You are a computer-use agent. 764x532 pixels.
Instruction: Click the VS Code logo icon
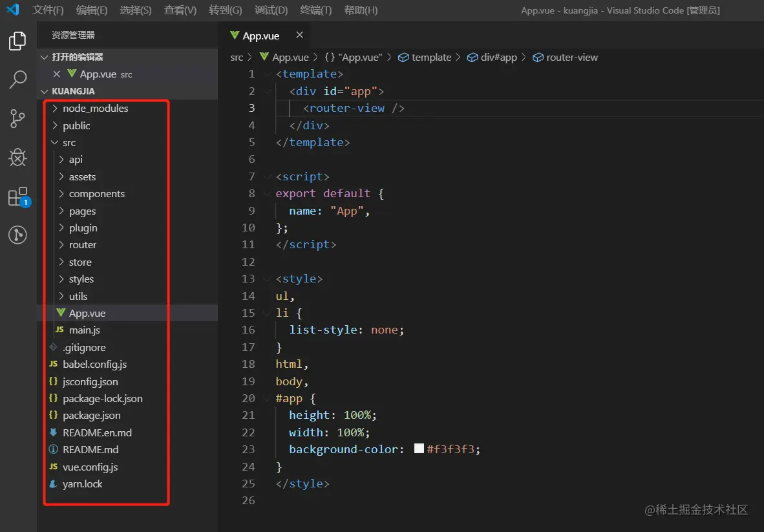(13, 9)
